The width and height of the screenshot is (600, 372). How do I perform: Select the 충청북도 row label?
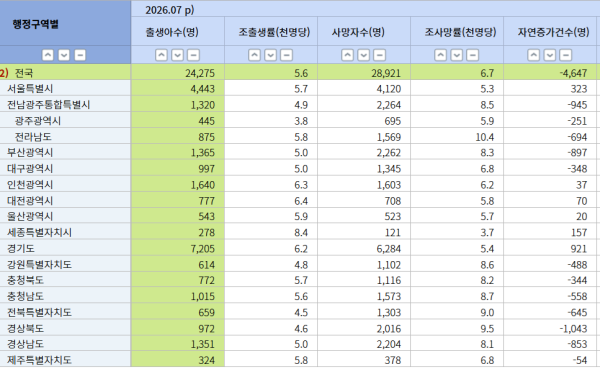coord(25,281)
